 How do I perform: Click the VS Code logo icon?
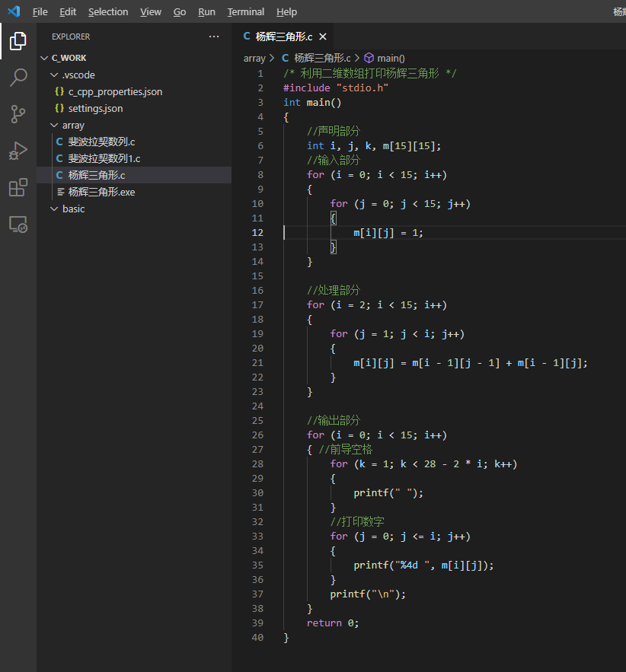click(x=14, y=11)
